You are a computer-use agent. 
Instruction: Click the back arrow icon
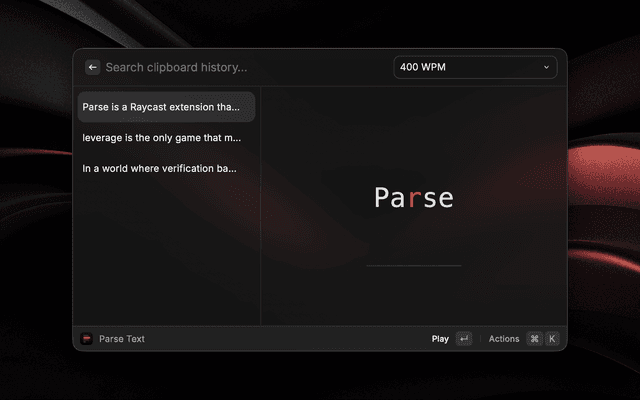pyautogui.click(x=92, y=67)
